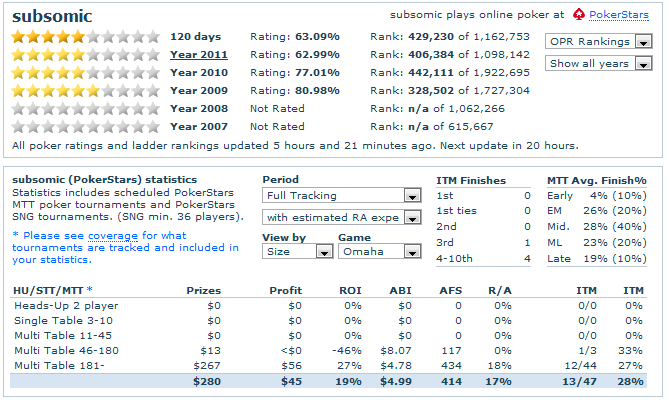Click the Year 2008 empty star rating
The image size is (669, 402).
[85, 109]
